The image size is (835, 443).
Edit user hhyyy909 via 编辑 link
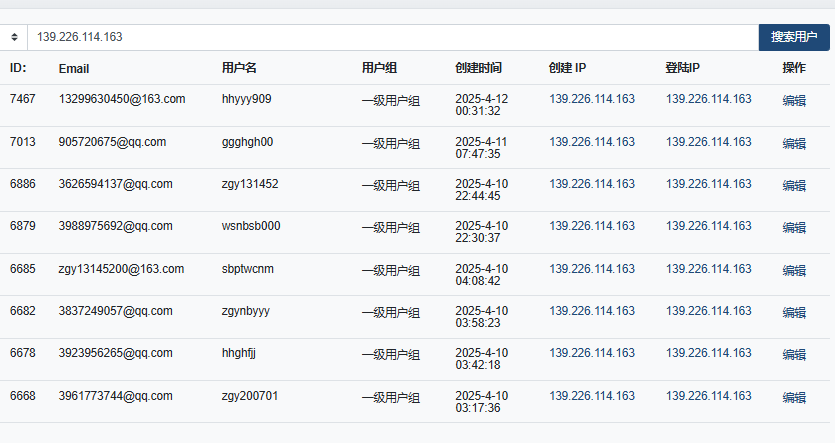click(x=794, y=101)
